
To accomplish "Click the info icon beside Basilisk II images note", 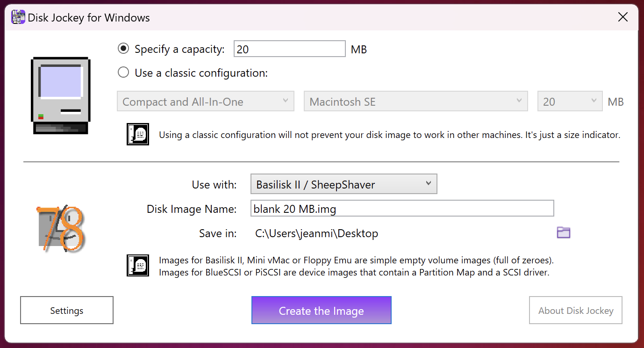I will pyautogui.click(x=138, y=265).
